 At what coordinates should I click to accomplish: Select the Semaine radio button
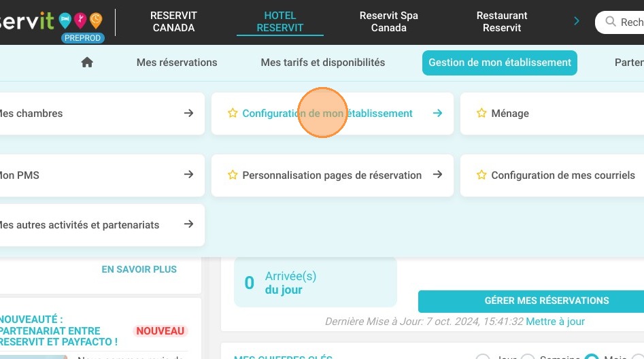(x=528, y=356)
